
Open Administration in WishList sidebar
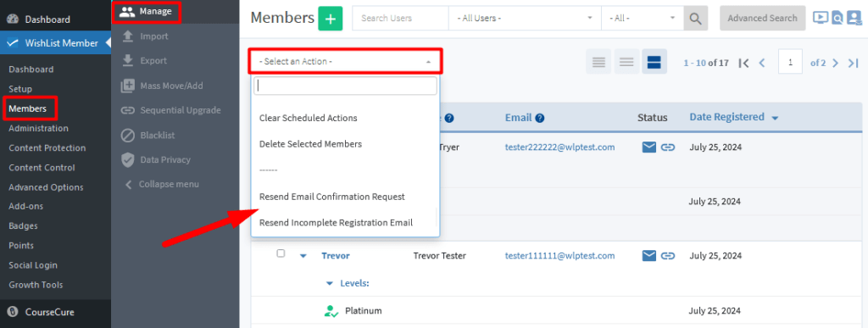(x=39, y=128)
